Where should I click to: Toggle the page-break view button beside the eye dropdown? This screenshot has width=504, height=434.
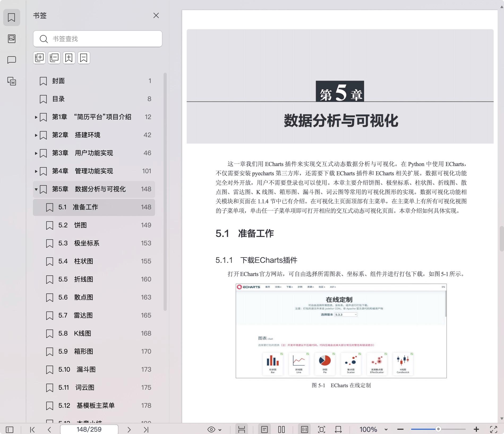pyautogui.click(x=242, y=429)
